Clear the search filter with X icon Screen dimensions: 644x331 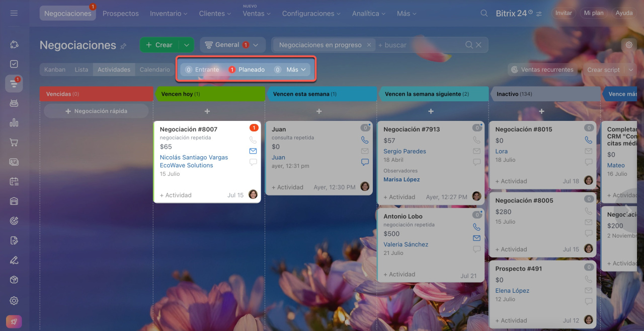478,45
